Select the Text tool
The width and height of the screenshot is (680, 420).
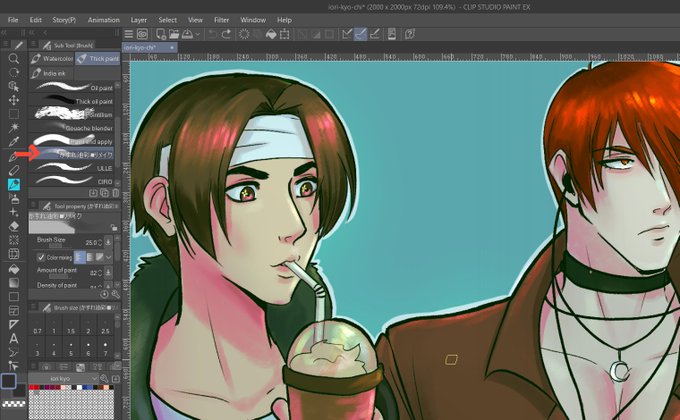tap(13, 338)
